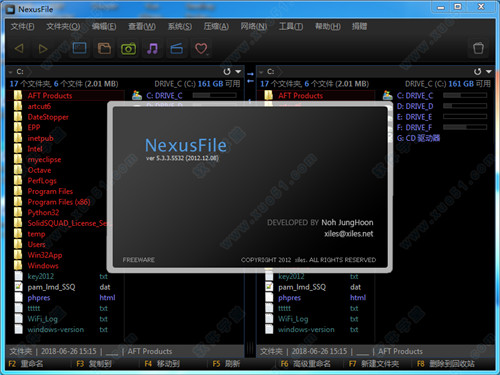This screenshot has width=500, height=375.
Task: Select phpres html file in left panel
Action: (39, 298)
